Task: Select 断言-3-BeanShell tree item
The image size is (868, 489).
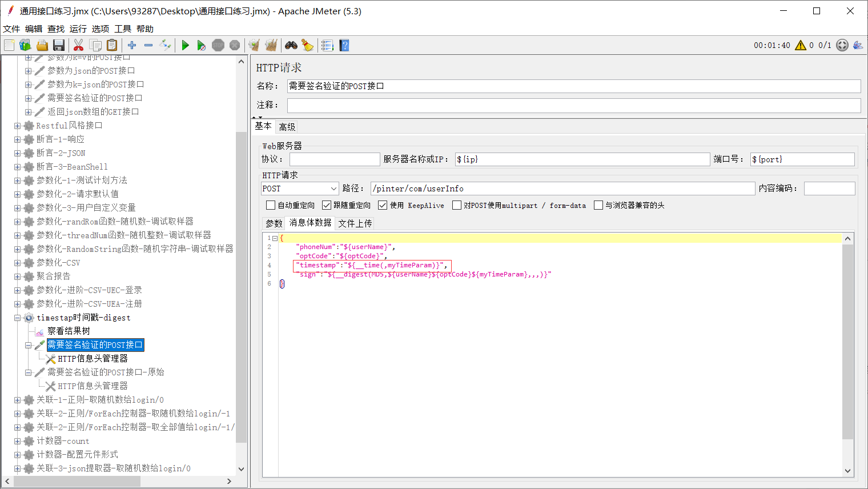Action: (72, 167)
